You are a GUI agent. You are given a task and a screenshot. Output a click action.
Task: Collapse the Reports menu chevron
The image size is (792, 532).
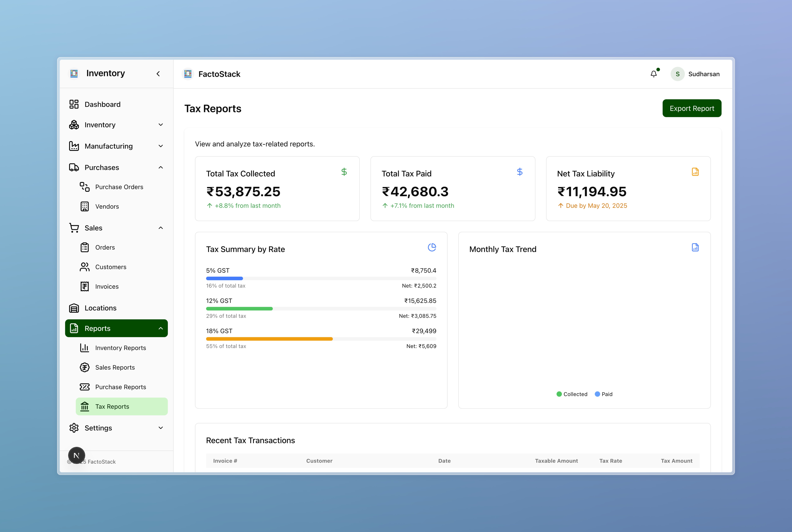(x=161, y=328)
